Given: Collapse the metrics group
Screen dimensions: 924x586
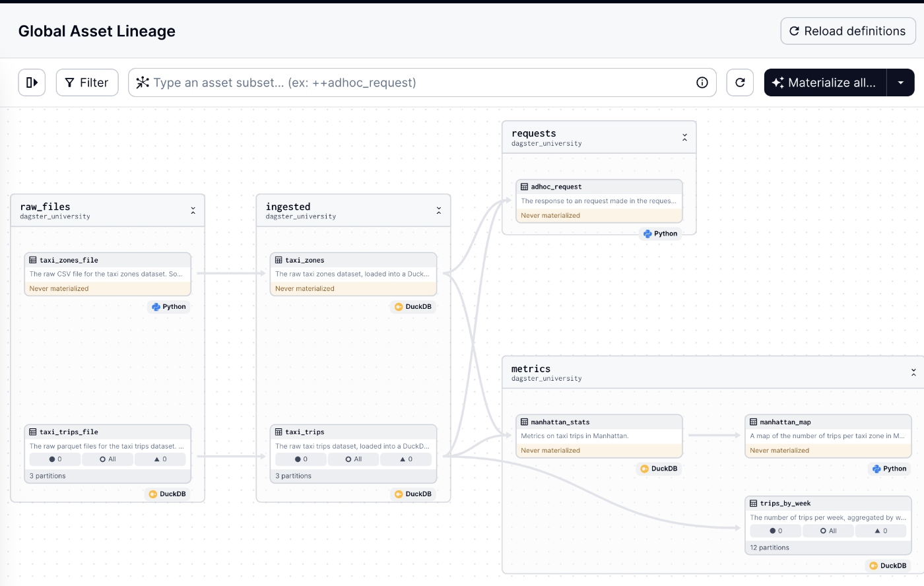Looking at the screenshot, I should coord(913,373).
